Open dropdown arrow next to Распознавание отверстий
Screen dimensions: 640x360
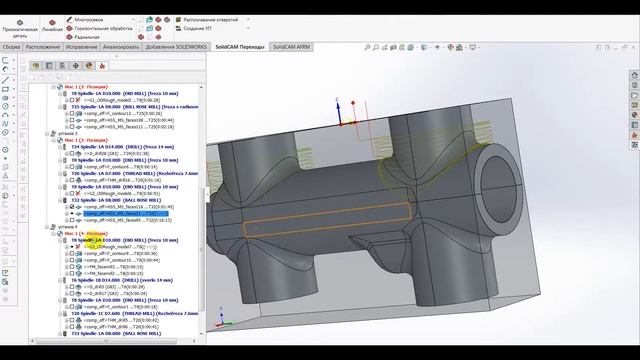248,20
